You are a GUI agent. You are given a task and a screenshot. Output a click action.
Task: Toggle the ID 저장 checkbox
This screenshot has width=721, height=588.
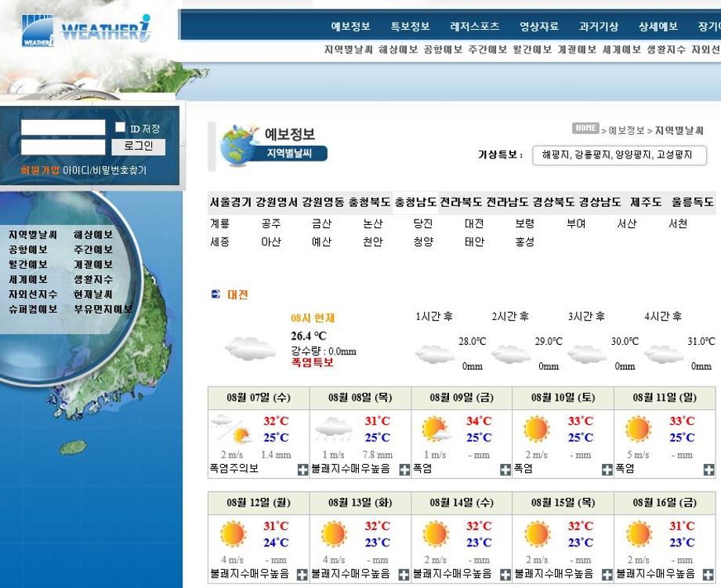click(120, 127)
